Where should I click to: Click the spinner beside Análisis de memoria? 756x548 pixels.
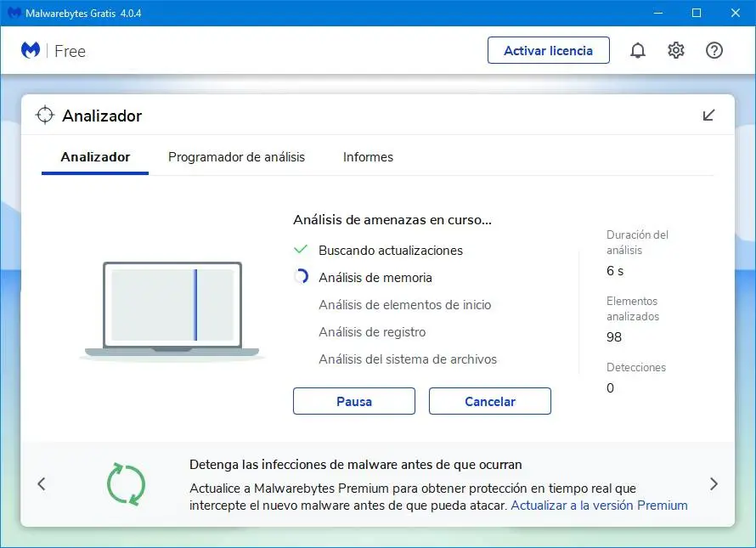click(301, 276)
